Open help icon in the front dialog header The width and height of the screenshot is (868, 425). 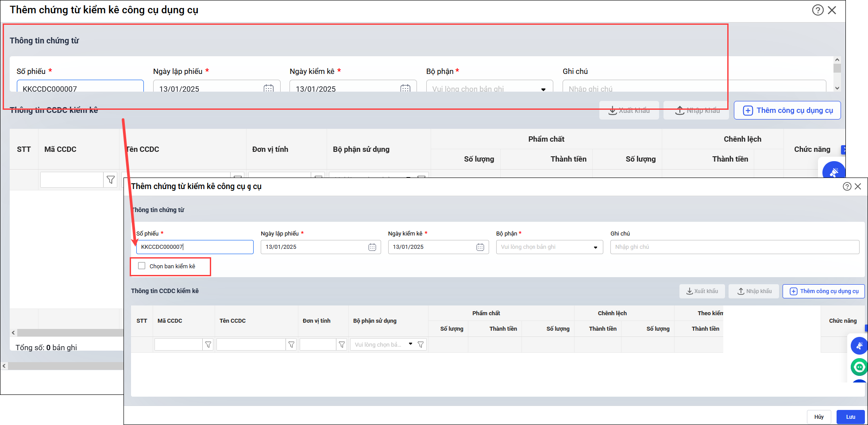coord(847,186)
